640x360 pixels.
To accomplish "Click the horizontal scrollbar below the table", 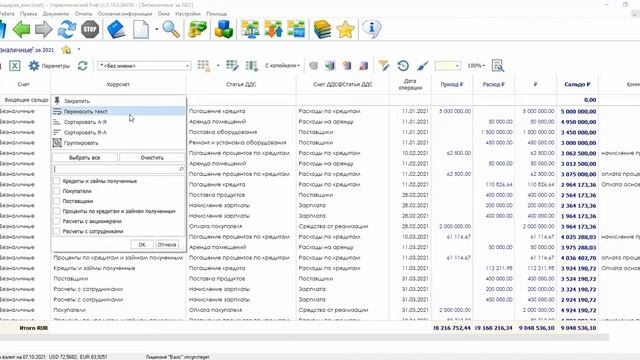I will [304, 337].
